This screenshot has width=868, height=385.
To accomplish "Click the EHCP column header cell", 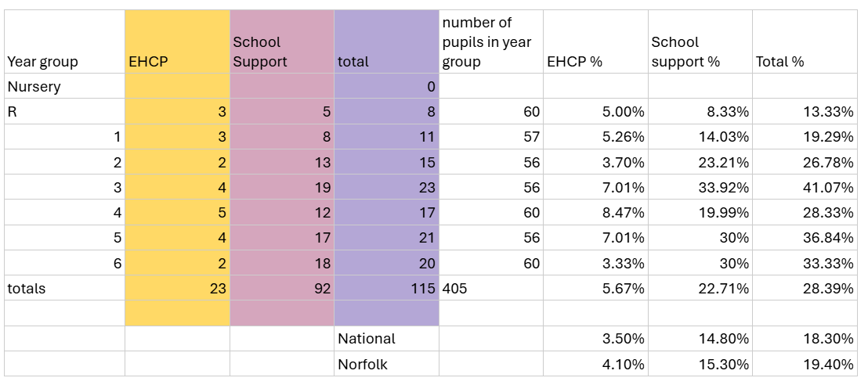I will click(x=177, y=42).
